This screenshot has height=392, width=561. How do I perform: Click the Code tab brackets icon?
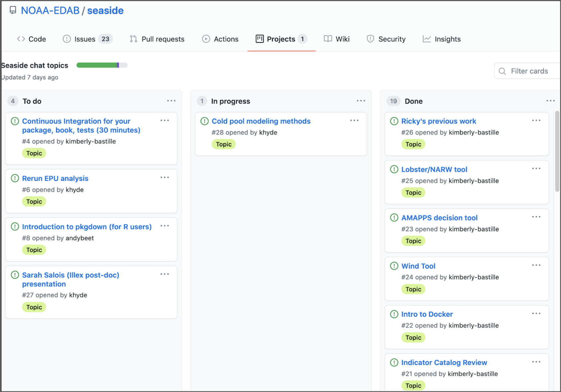(x=21, y=39)
